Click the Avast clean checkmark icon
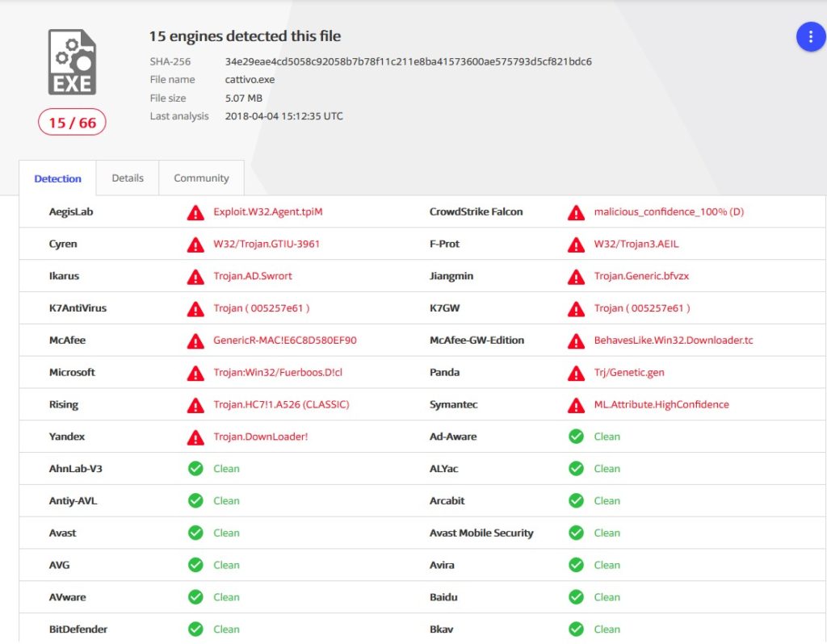 tap(195, 533)
